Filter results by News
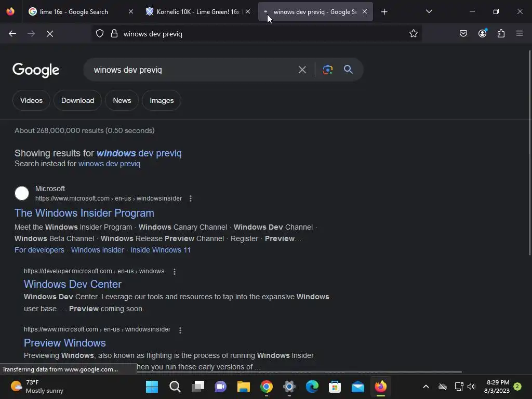This screenshot has width=532, height=399. (122, 100)
